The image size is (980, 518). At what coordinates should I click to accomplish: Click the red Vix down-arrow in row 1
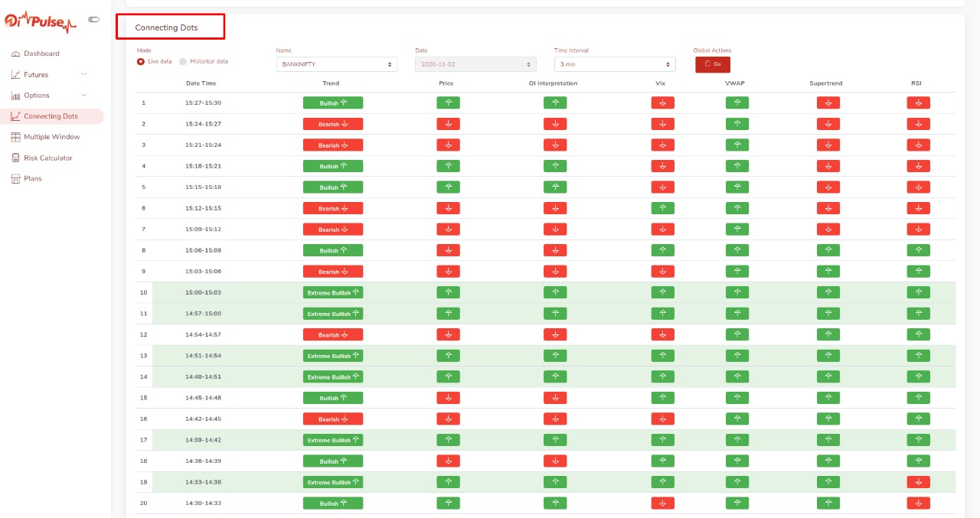[x=662, y=103]
